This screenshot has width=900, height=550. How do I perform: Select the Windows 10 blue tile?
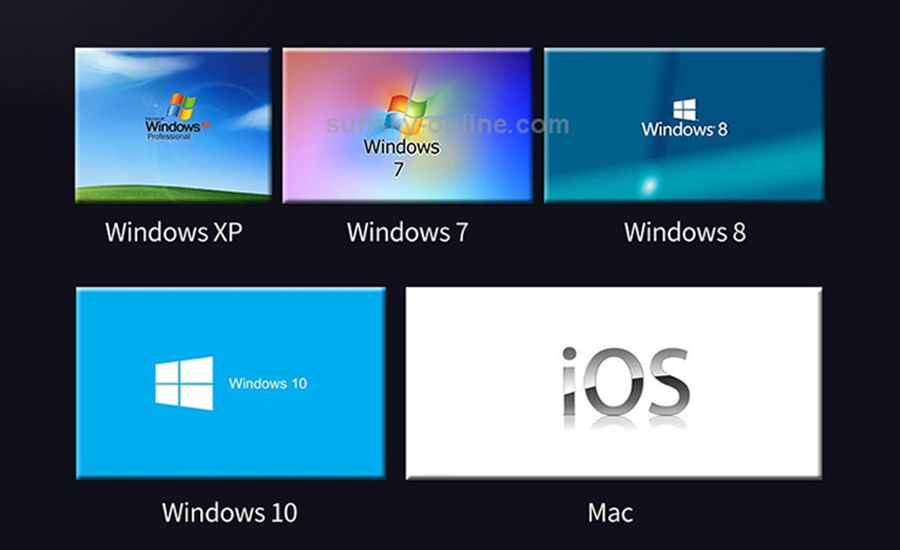click(x=231, y=383)
